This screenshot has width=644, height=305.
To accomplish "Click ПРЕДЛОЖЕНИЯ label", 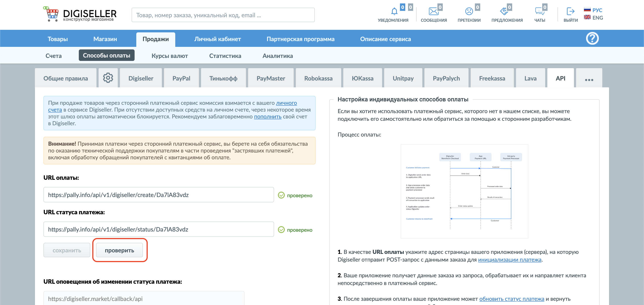I will 507,20.
